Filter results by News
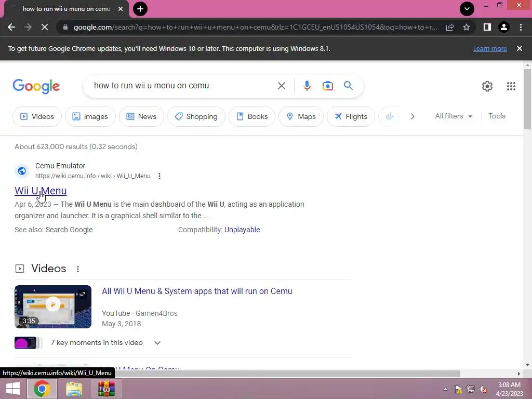The height and width of the screenshot is (399, 532). [141, 116]
